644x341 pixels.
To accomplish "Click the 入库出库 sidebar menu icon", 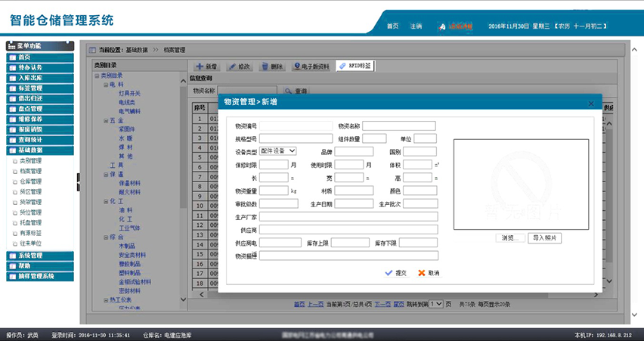I will 13,78.
